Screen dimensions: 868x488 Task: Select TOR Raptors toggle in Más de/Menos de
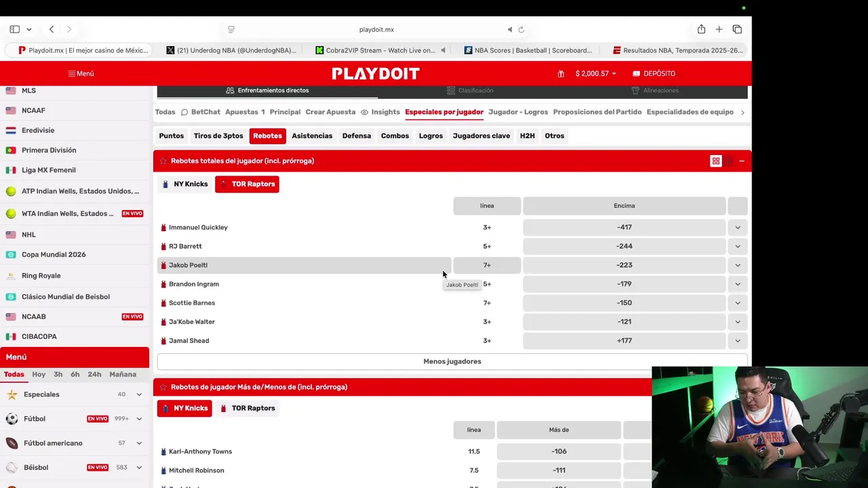(x=248, y=408)
